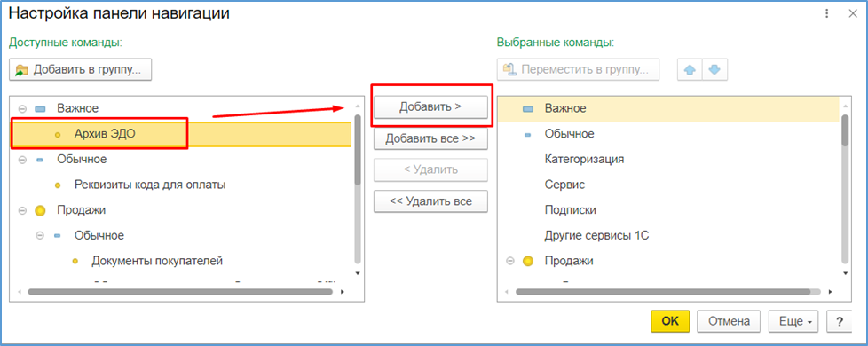
Task: Click up arrow of selected commands scrollbar
Action: (845, 106)
